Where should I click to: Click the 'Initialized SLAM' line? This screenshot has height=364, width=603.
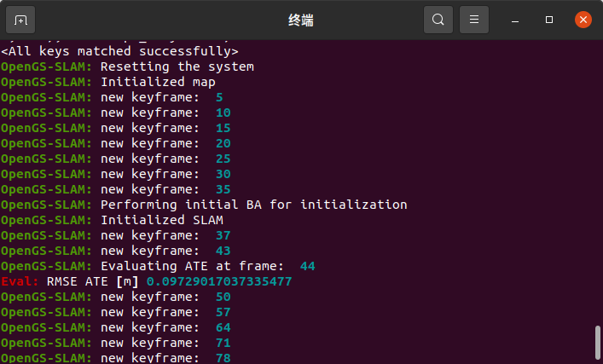click(112, 220)
